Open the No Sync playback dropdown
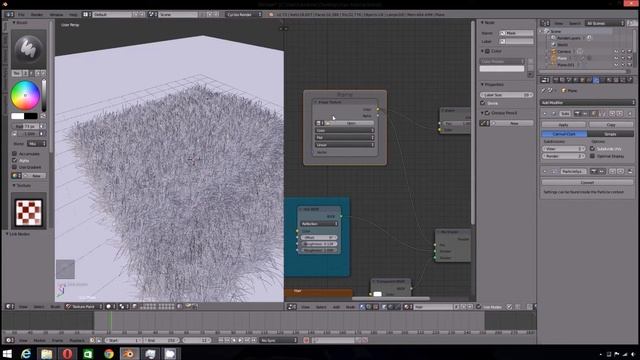Viewport: 640px width, 360px height. click(279, 340)
